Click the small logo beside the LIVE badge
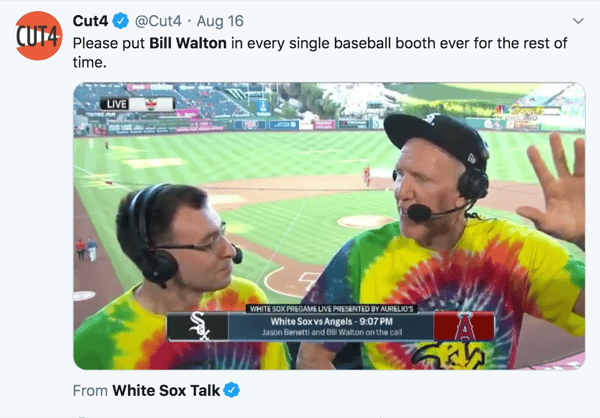Screen dimensions: 600x418 point(151,104)
